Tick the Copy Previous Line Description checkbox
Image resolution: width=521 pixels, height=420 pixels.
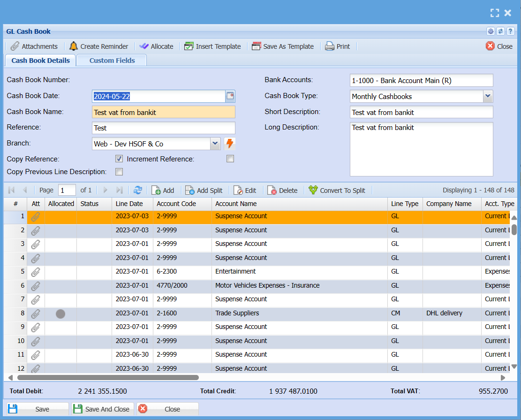(119, 172)
